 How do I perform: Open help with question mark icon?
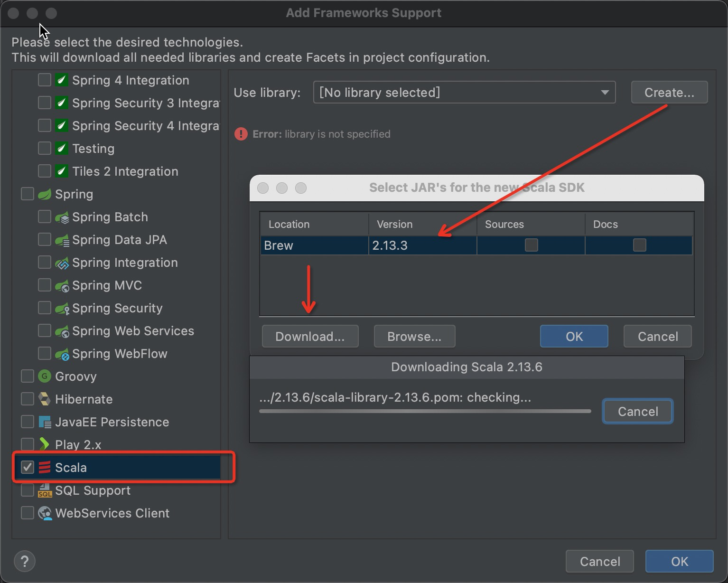[25, 561]
